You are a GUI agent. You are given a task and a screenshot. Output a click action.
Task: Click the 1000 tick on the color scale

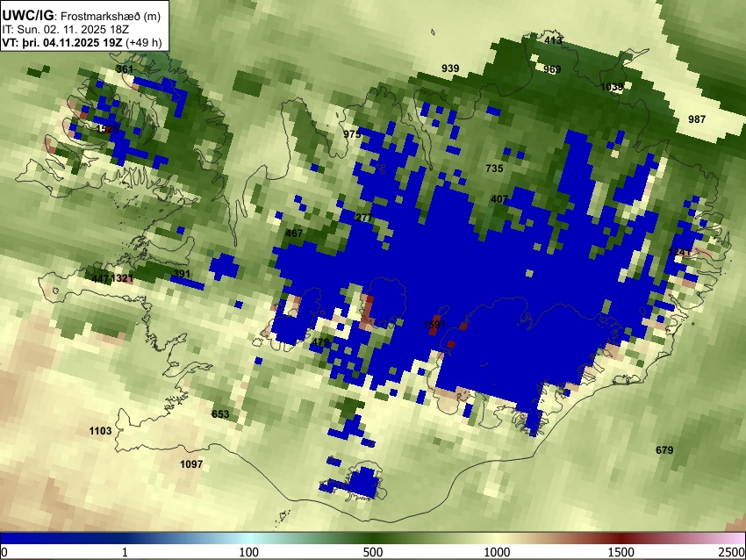(497, 552)
